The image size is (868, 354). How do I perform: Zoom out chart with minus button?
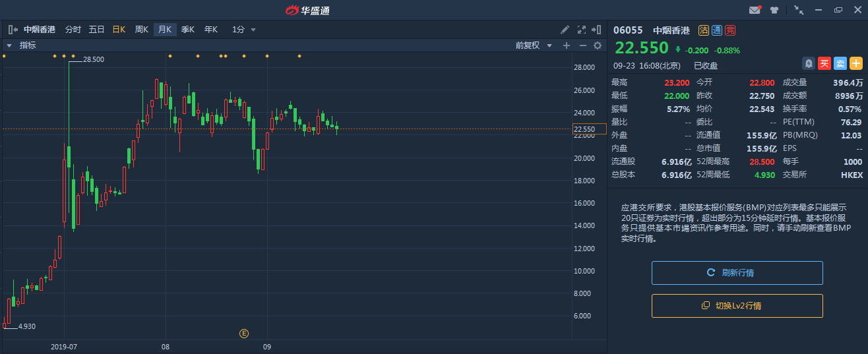[582, 45]
